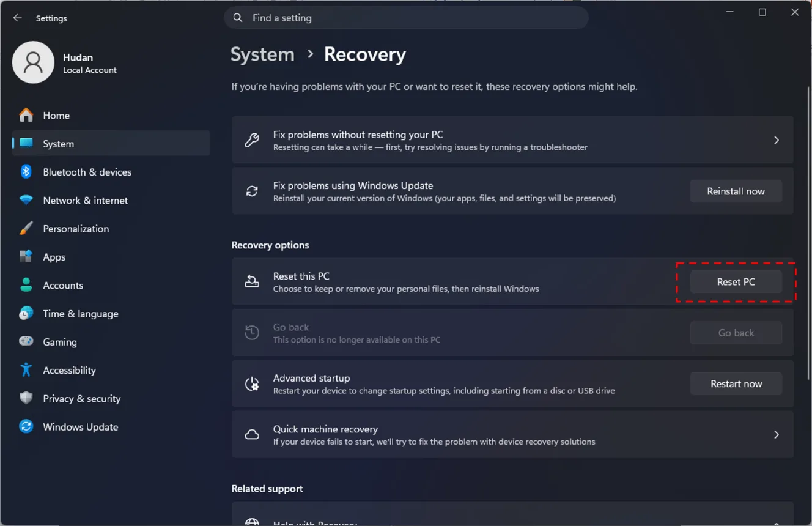812x526 pixels.
Task: Click 'Fix problems using Windows Update' text
Action: 353,185
